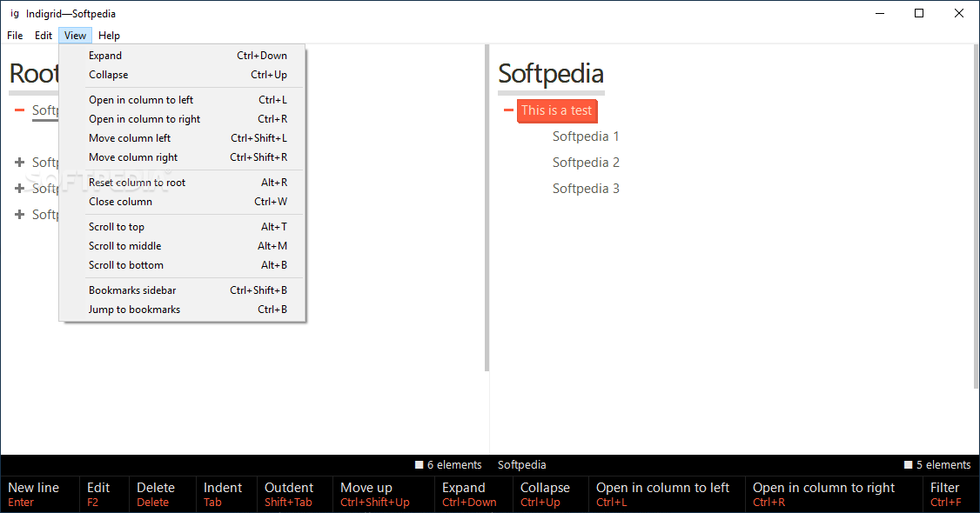Click the 5 elements status indicator
This screenshot has width=980, height=513.
pos(937,465)
